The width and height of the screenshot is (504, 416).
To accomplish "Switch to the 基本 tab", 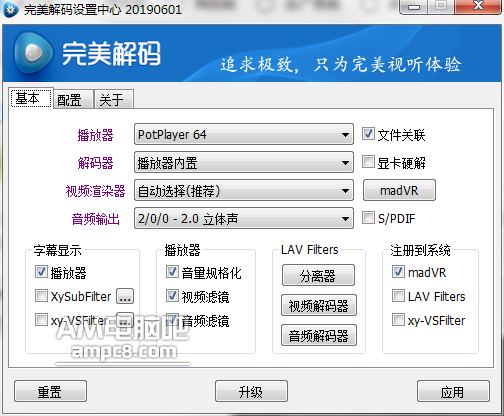I will point(31,98).
